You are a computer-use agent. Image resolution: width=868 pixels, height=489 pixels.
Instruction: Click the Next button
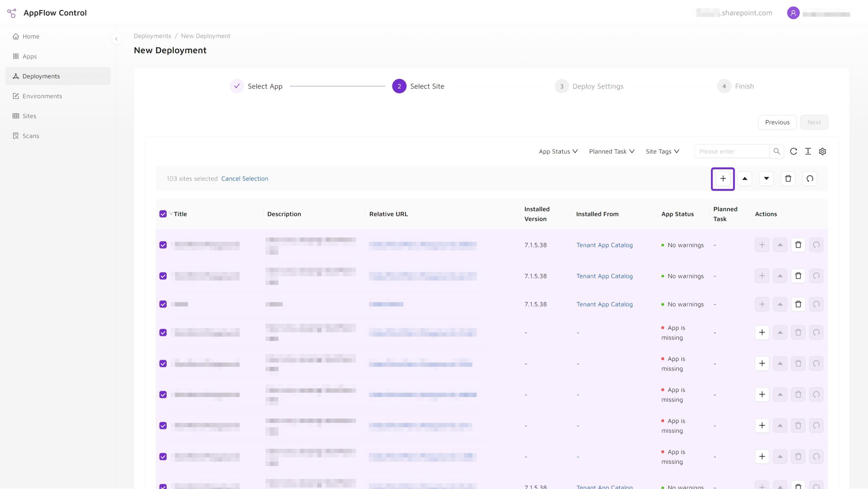(814, 122)
